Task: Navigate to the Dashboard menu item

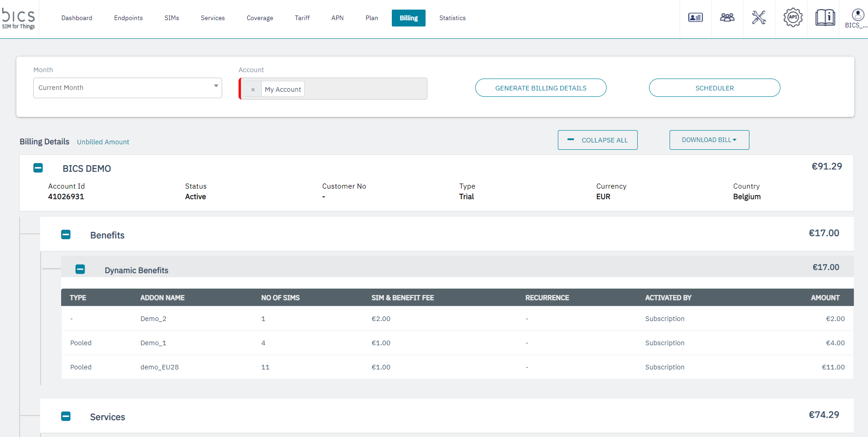Action: click(x=77, y=18)
